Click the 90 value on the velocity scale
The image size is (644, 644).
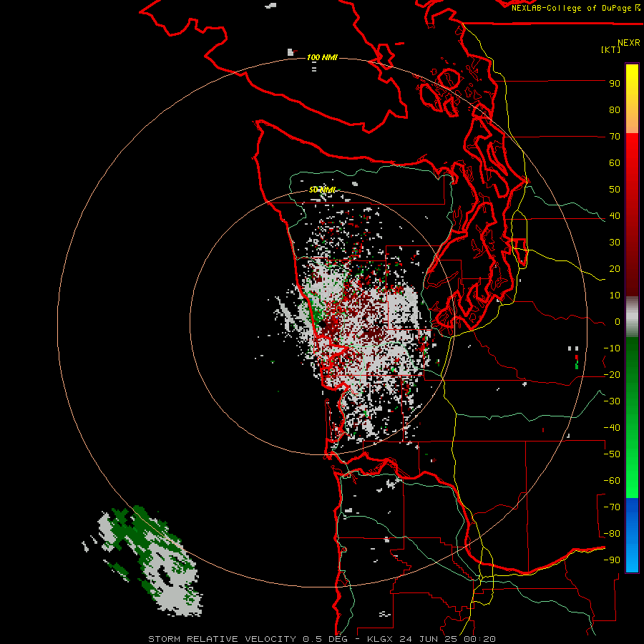pyautogui.click(x=615, y=84)
